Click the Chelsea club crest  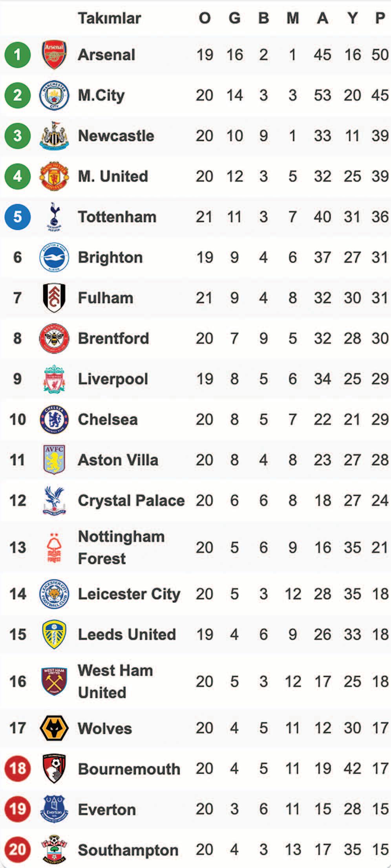[x=54, y=419]
